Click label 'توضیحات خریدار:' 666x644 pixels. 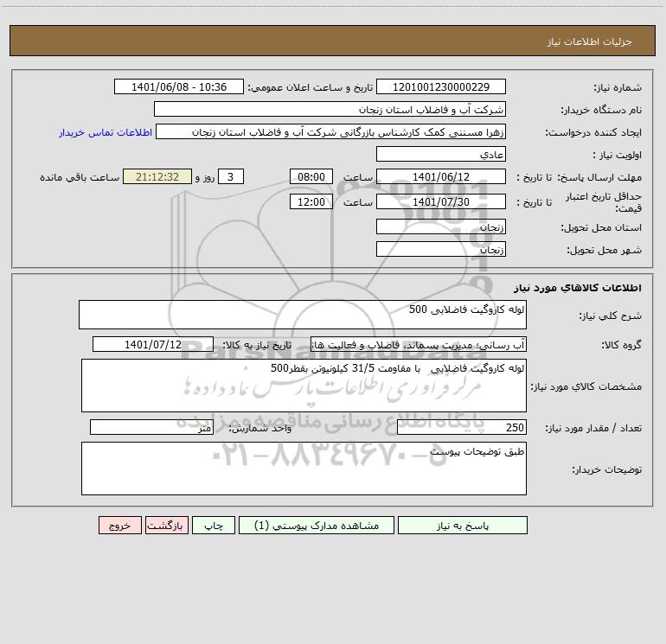click(x=606, y=469)
